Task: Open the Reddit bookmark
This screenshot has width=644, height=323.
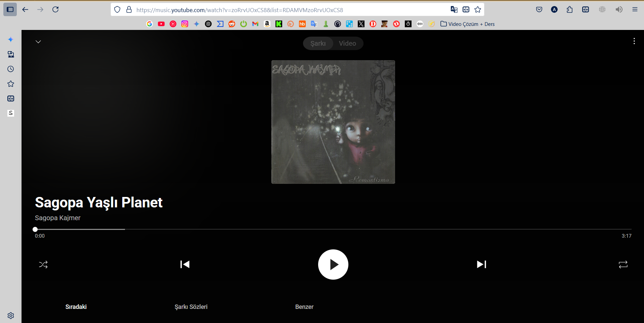Action: coord(232,24)
